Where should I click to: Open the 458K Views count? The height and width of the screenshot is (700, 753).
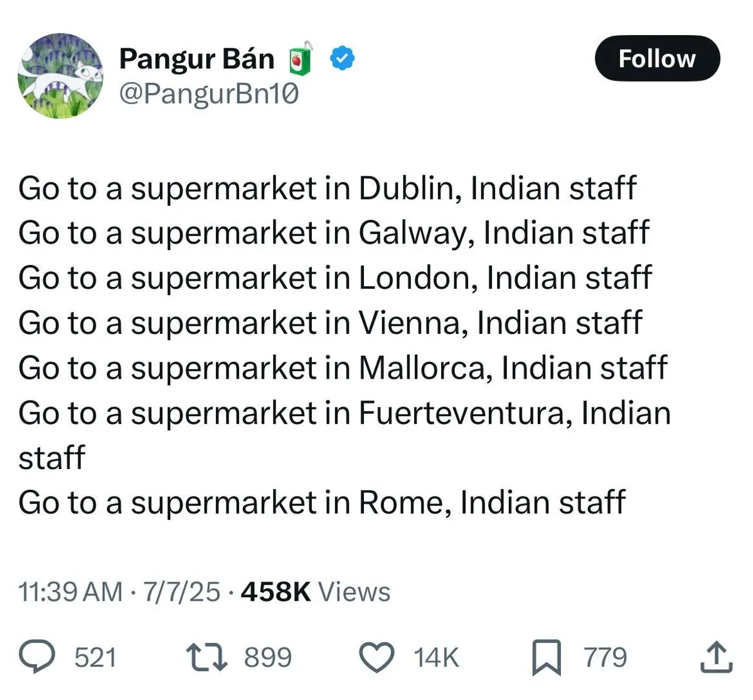pos(315,591)
